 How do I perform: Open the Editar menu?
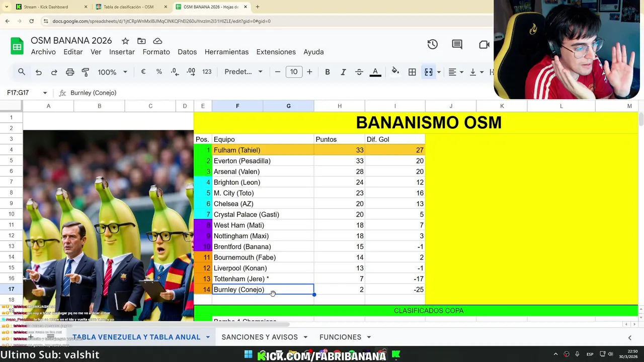(73, 52)
